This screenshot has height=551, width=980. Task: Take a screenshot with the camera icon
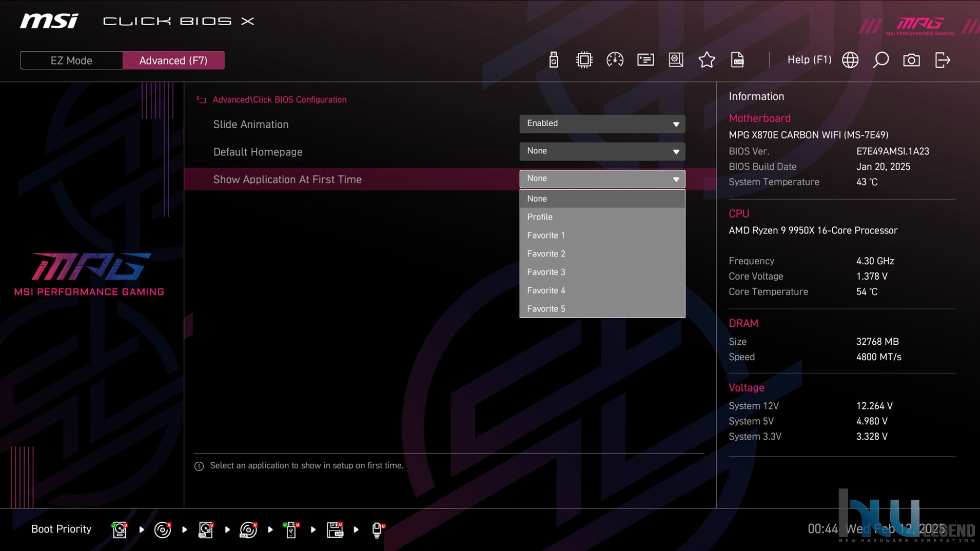tap(911, 60)
